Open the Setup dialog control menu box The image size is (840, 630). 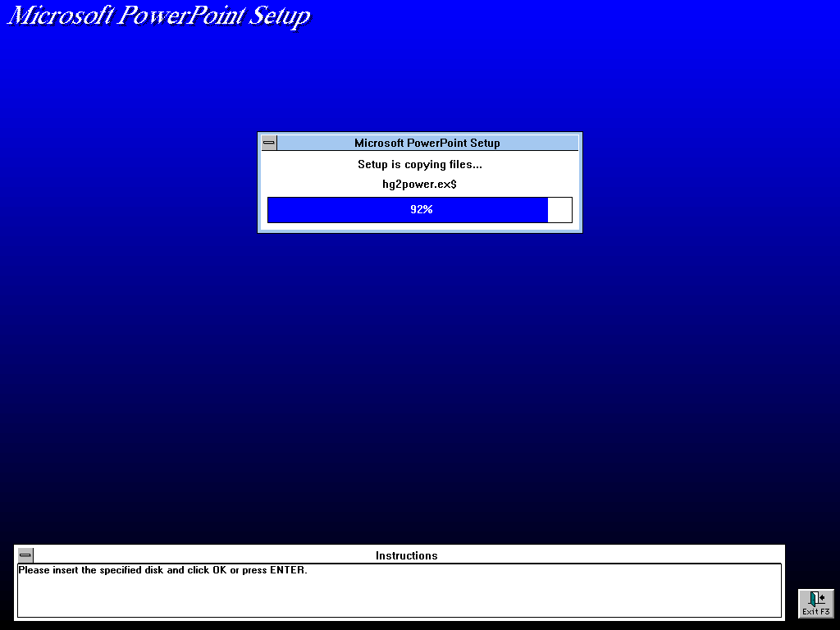(269, 143)
